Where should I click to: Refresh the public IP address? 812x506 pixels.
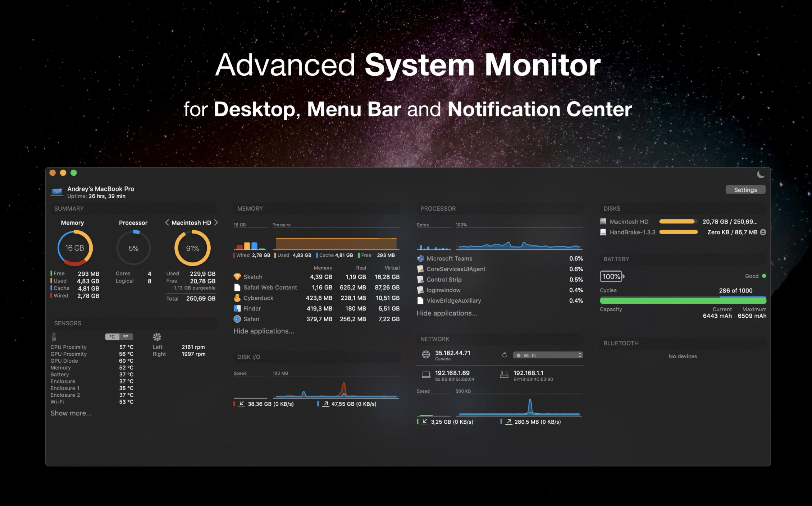[x=505, y=355]
